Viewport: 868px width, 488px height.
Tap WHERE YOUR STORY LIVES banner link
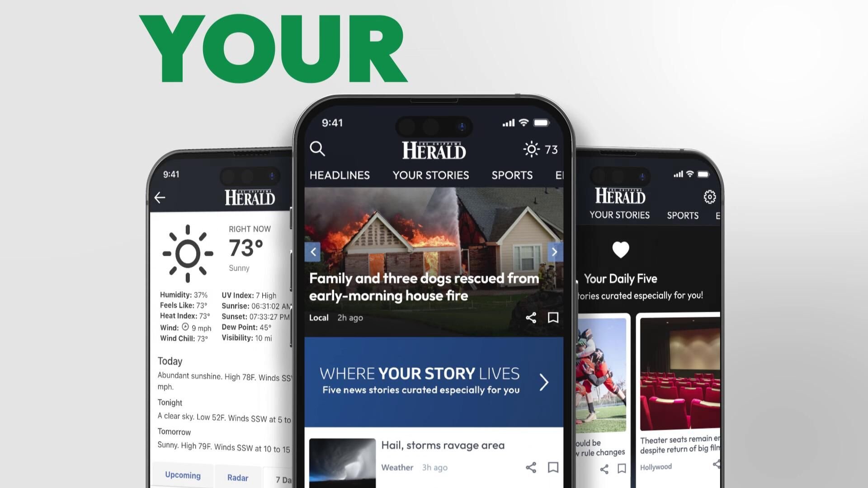click(x=434, y=381)
